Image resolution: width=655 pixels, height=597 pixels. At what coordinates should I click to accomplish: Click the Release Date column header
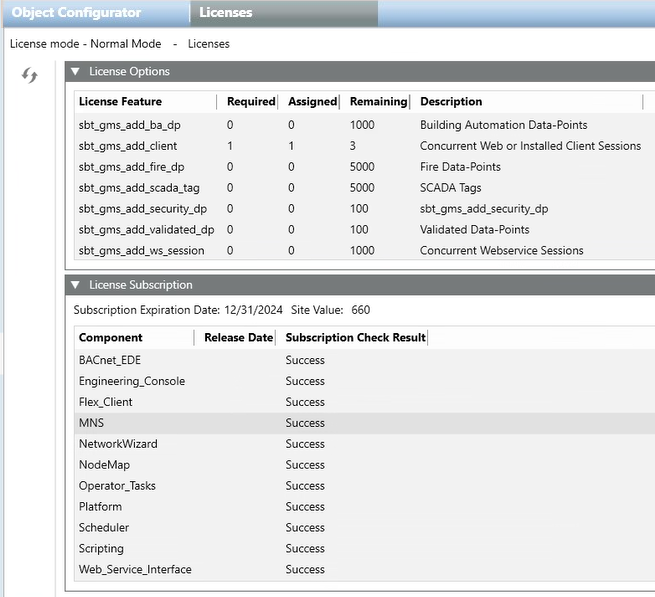pos(238,338)
